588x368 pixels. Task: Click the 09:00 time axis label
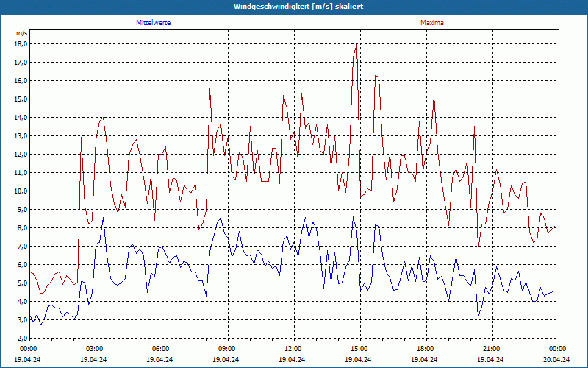tap(228, 349)
